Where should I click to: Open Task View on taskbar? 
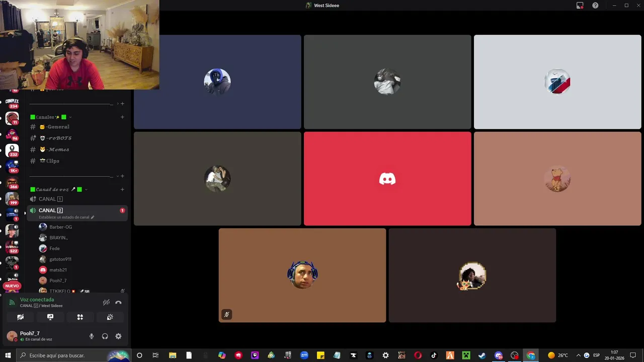tap(155, 355)
